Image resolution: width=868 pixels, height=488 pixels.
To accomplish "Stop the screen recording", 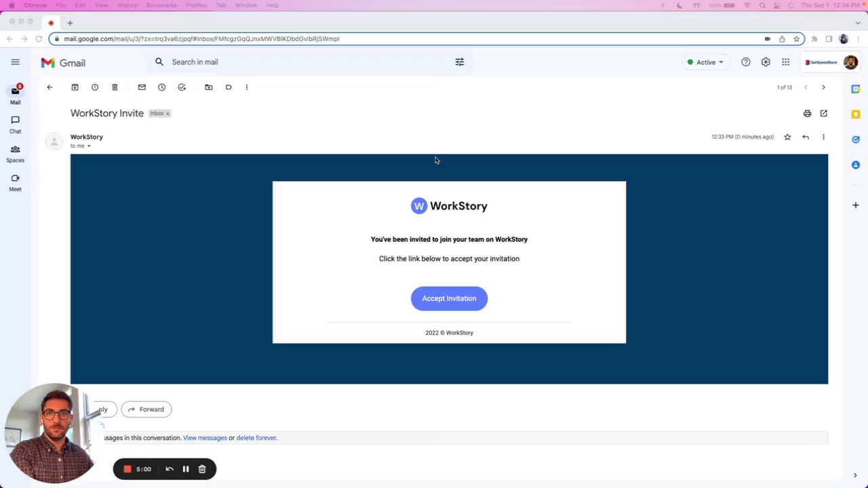I will click(x=127, y=469).
